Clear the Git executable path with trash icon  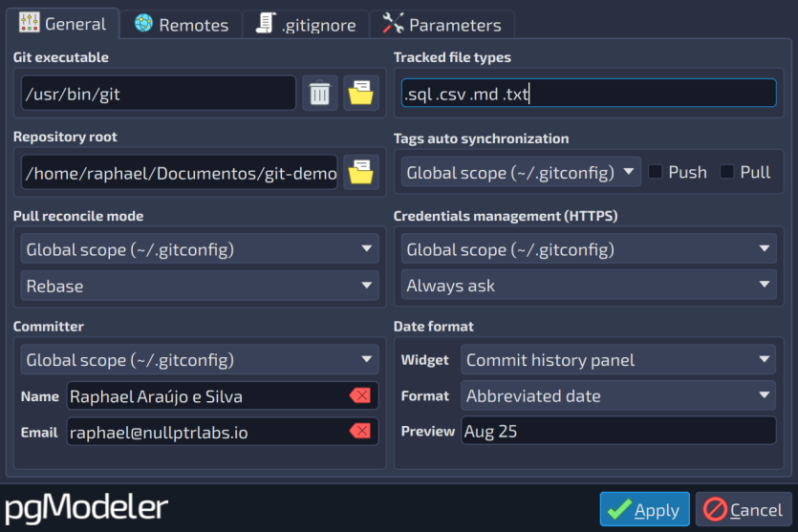(319, 93)
